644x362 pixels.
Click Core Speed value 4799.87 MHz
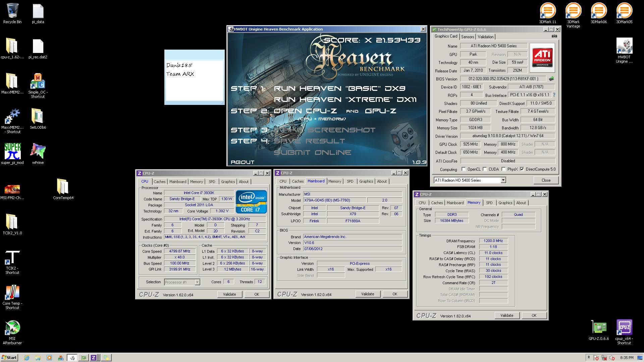179,251
